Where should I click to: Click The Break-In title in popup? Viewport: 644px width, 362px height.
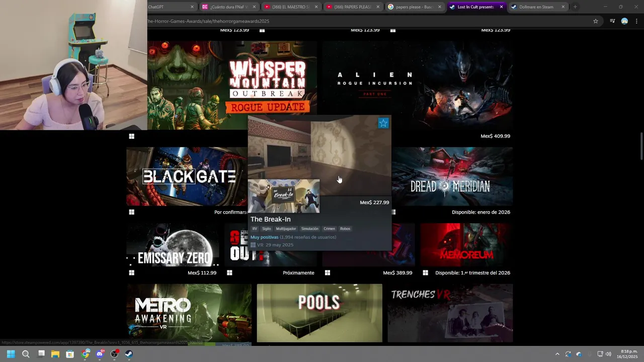click(x=271, y=219)
